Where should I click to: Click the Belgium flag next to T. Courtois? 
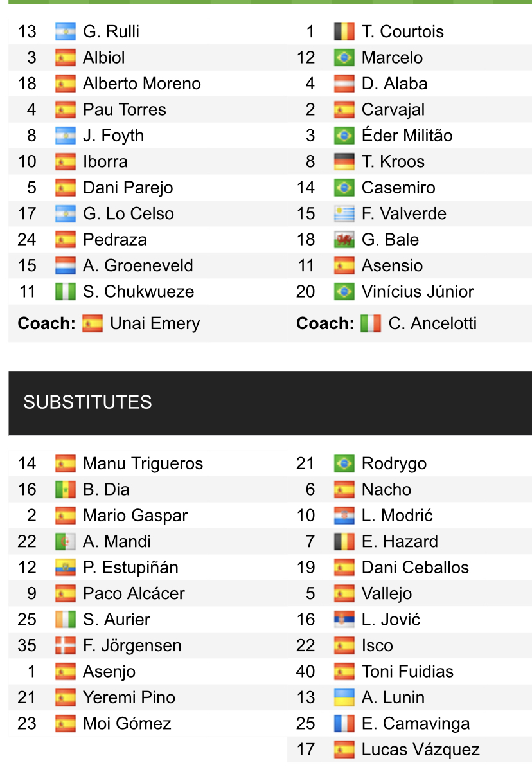click(344, 31)
